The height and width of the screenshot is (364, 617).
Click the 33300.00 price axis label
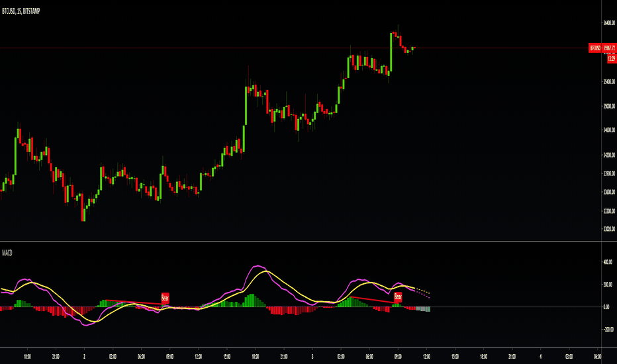click(x=609, y=211)
